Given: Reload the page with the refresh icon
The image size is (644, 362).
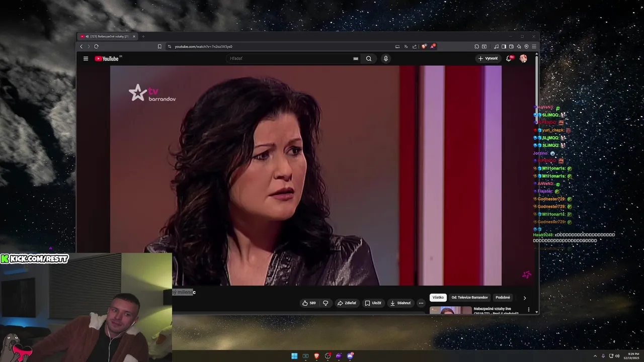Looking at the screenshot, I should (x=96, y=46).
